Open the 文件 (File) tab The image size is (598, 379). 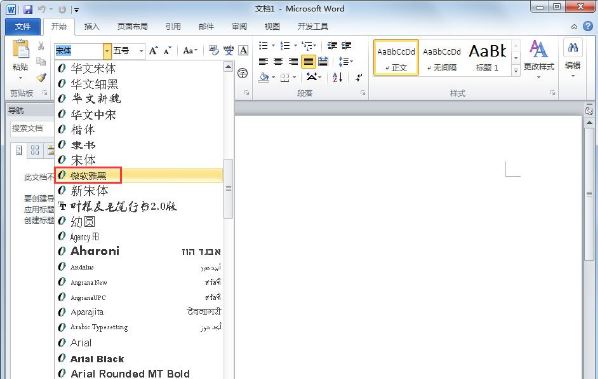[23, 27]
